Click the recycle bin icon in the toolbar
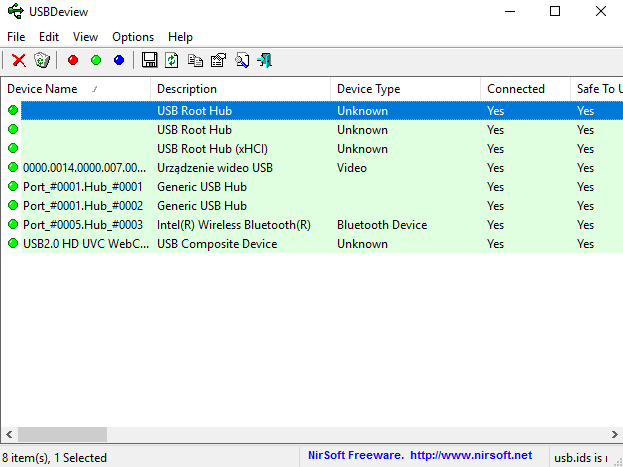 click(42, 60)
